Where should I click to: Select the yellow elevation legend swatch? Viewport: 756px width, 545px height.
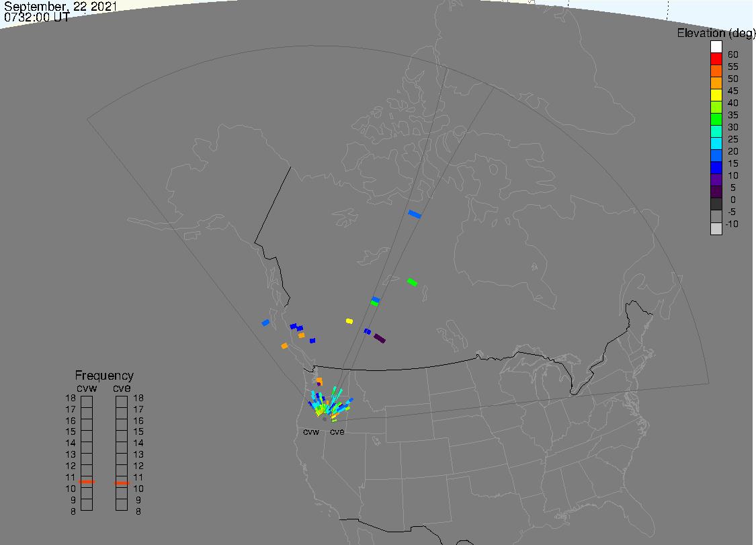(x=716, y=95)
